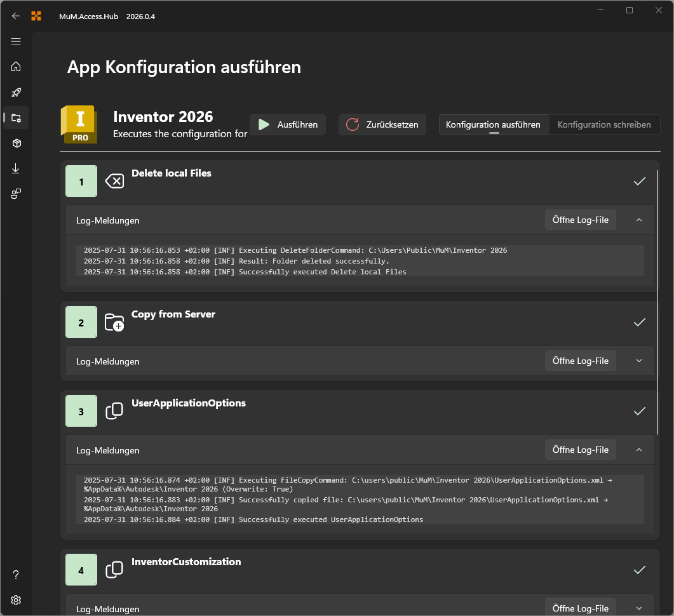Image resolution: width=674 pixels, height=616 pixels.
Task: Toggle the navigation menu with the hamburger icon
Action: coord(16,41)
